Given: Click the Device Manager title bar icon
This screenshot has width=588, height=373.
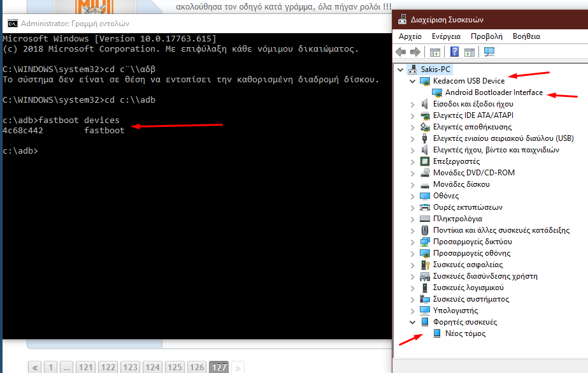Looking at the screenshot, I should 403,19.
